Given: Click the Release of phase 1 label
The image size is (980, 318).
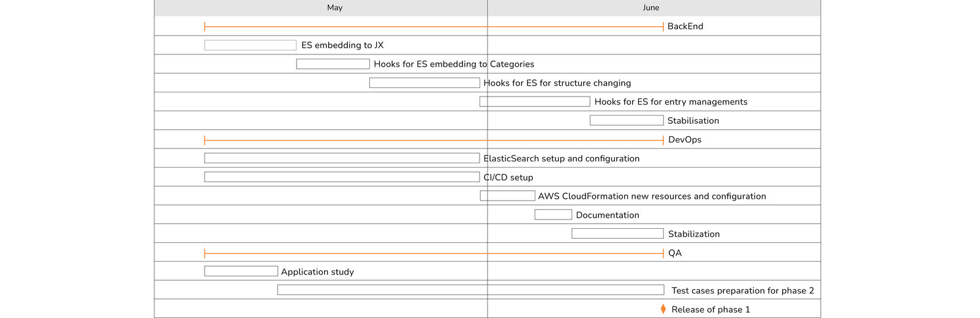Looking at the screenshot, I should (x=710, y=309).
